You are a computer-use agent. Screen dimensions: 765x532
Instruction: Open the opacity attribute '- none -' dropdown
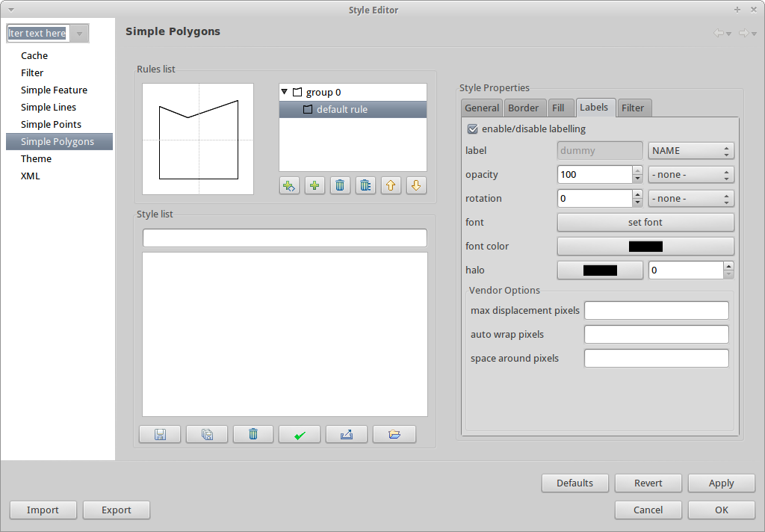pyautogui.click(x=691, y=175)
